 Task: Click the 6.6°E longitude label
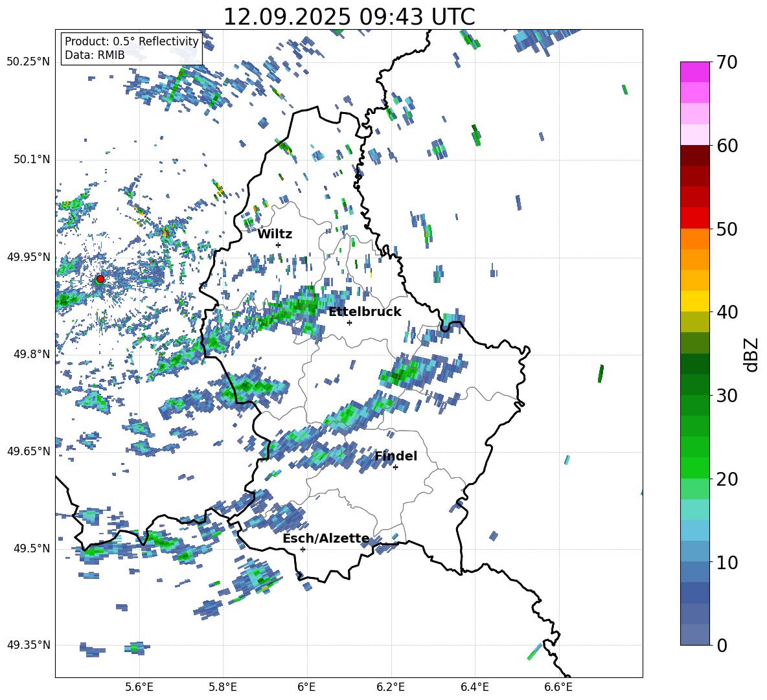tap(558, 687)
